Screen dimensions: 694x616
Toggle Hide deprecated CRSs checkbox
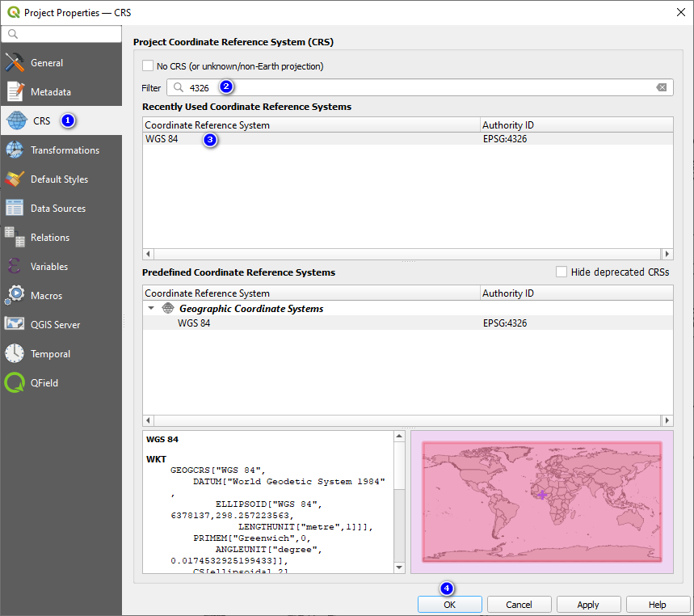pos(562,272)
